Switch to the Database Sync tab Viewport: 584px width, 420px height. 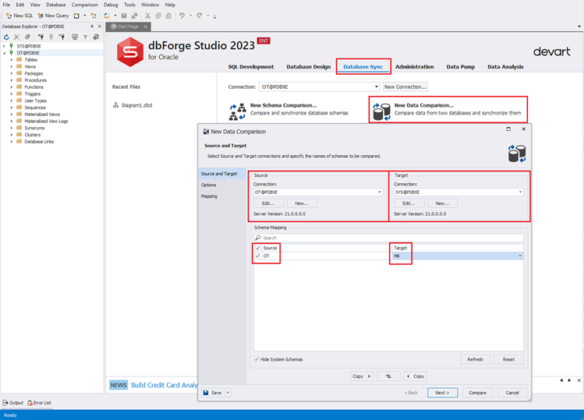point(363,67)
